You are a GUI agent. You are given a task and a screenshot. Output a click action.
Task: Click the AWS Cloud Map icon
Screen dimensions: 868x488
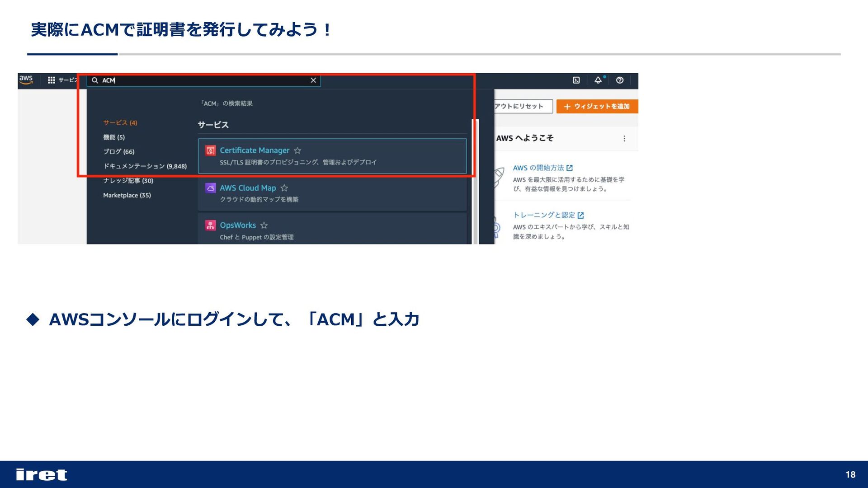[x=210, y=188]
